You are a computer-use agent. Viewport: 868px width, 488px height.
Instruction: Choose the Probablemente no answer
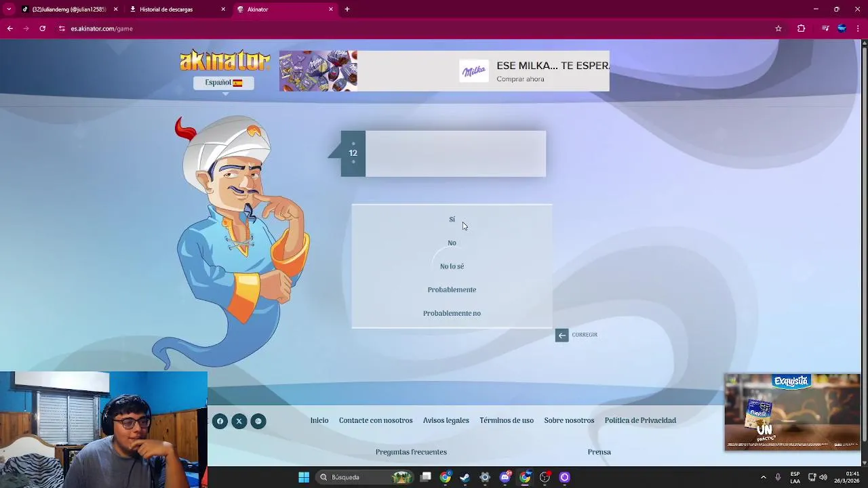(452, 313)
